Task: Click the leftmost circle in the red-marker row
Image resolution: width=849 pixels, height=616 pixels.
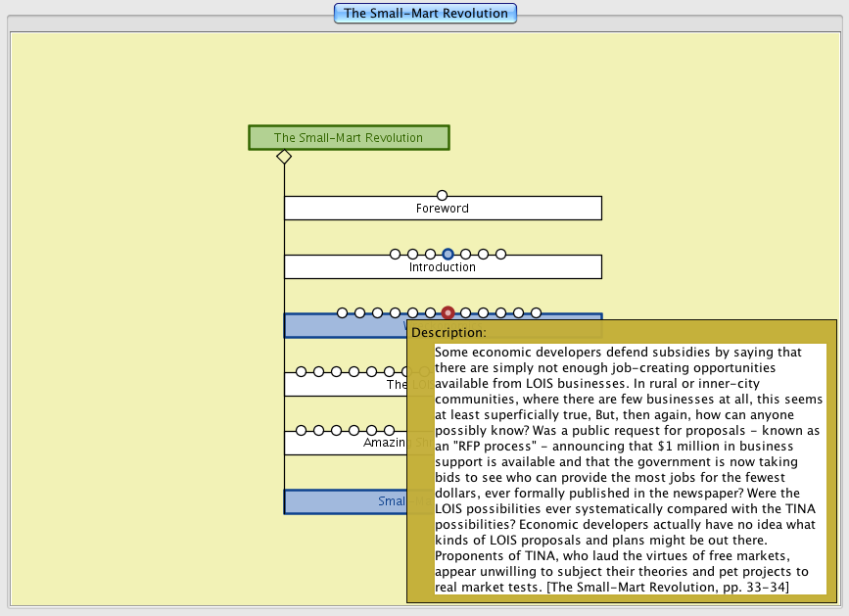Action: [x=343, y=313]
